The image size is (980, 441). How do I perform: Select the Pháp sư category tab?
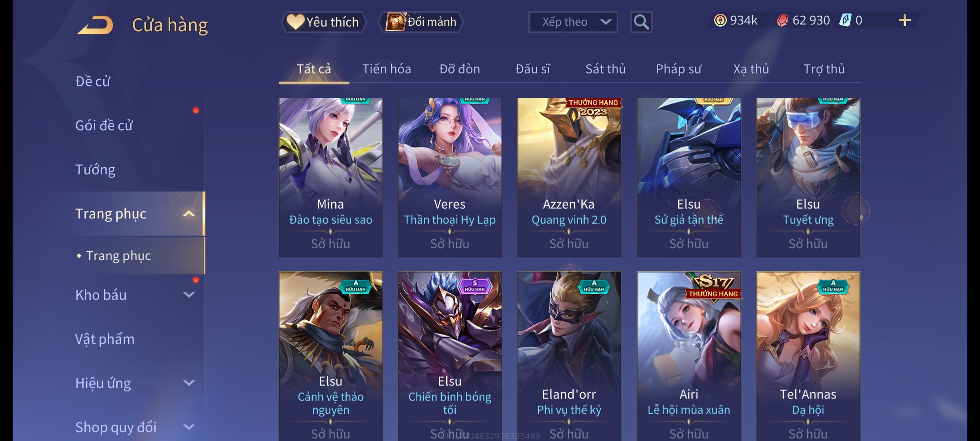click(x=678, y=69)
